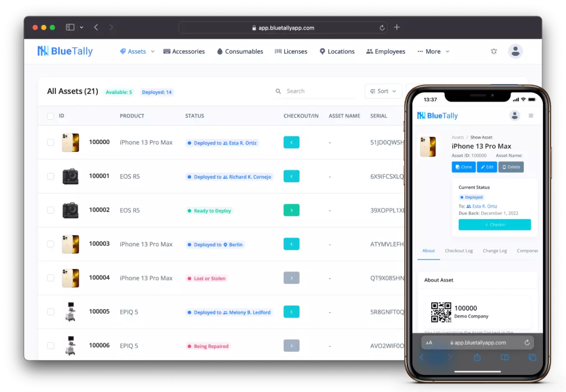Check out asset 100002 with green arrow button

point(291,210)
